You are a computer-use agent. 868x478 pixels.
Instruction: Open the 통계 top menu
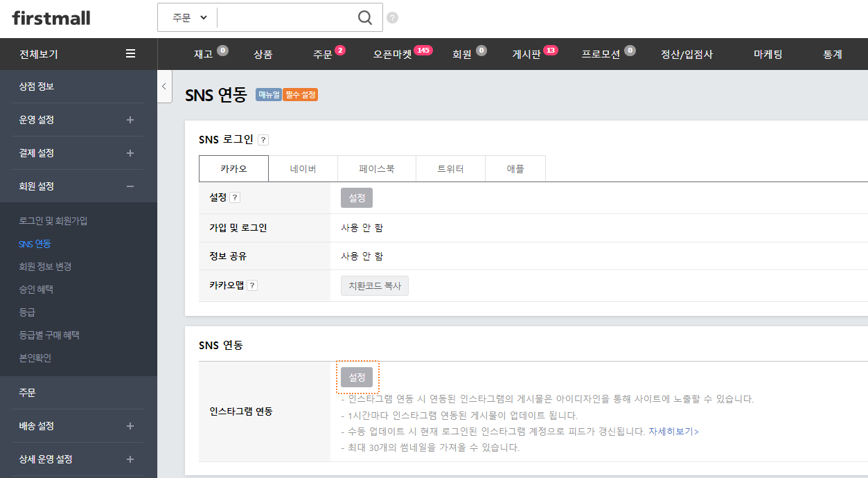pos(833,54)
